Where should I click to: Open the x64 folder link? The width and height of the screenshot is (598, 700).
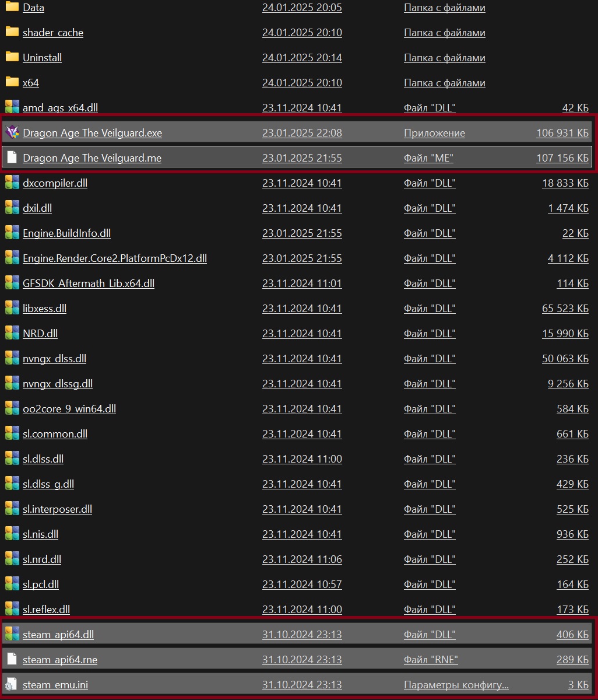pyautogui.click(x=31, y=83)
